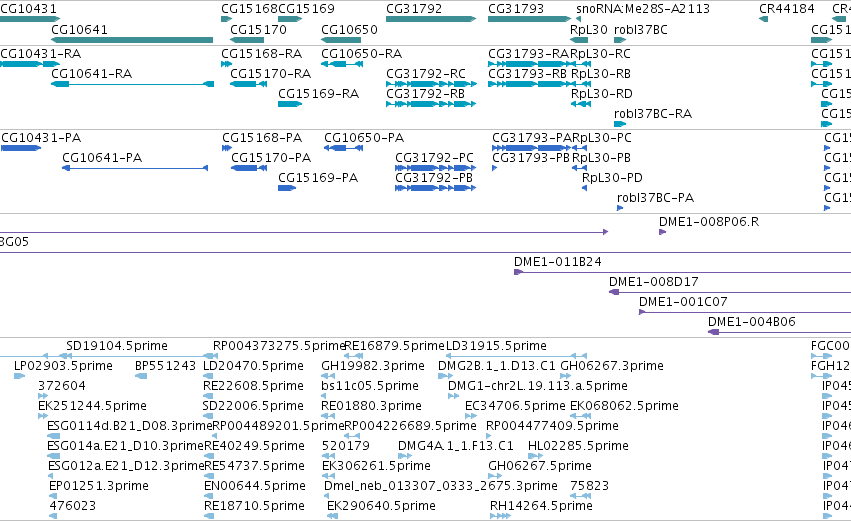851x521 pixels.
Task: Select the 75823 EST feature
Action: click(x=580, y=496)
